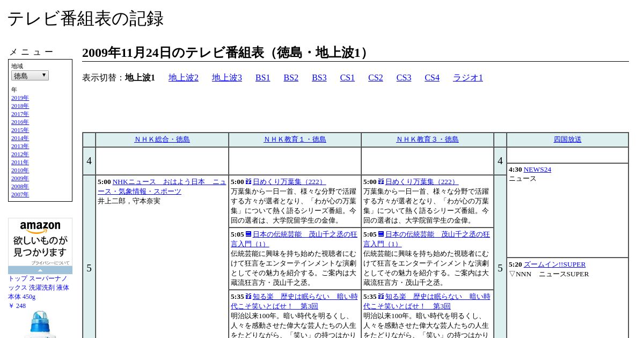Open 日めくり万葉集（222） in ＮＨＫ教育３ column
Screen dimensions: 644x338
click(x=422, y=182)
